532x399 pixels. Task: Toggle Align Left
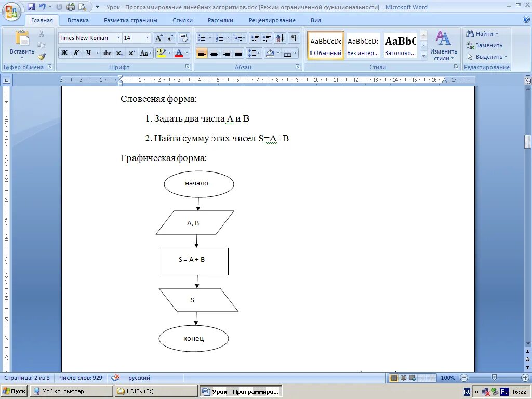pos(202,53)
